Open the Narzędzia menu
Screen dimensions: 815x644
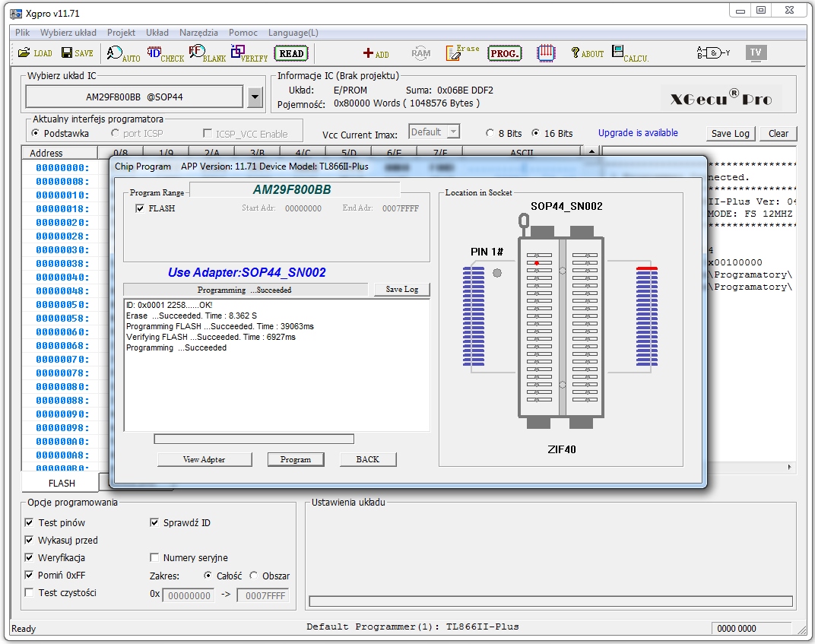point(198,33)
